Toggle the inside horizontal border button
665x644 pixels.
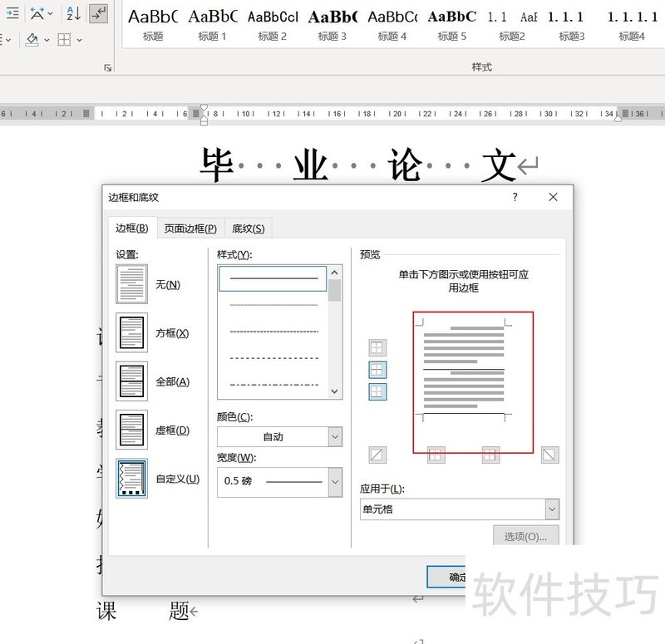point(377,370)
